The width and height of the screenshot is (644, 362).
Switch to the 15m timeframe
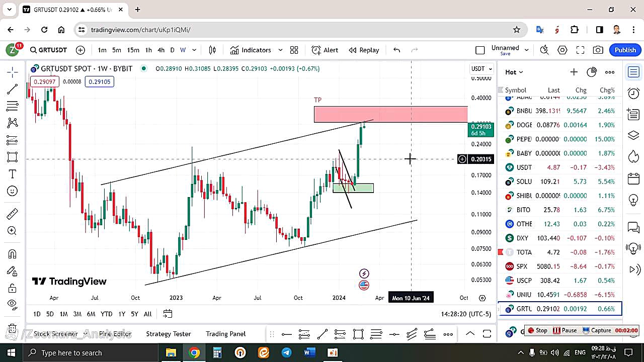133,50
